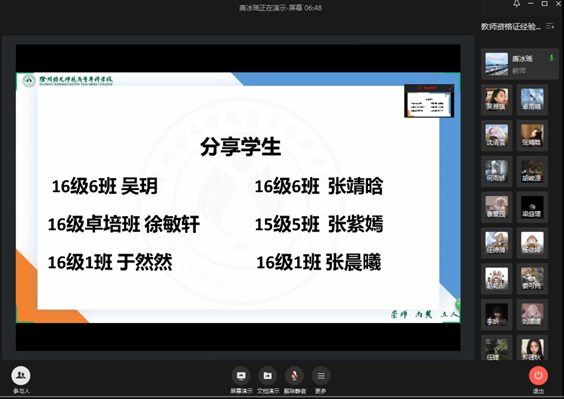Image resolution: width=564 pixels, height=399 pixels.
Task: Open the participants (参与人) panel
Action: 21,376
